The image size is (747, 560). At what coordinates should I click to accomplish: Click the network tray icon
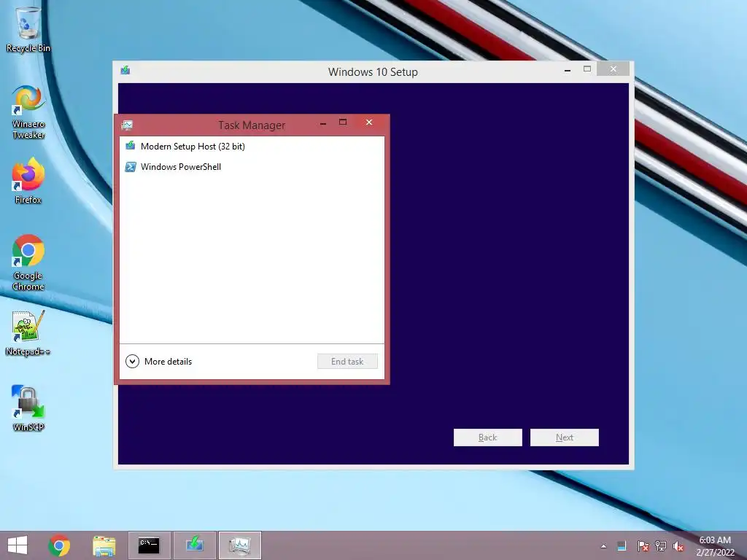tap(661, 546)
